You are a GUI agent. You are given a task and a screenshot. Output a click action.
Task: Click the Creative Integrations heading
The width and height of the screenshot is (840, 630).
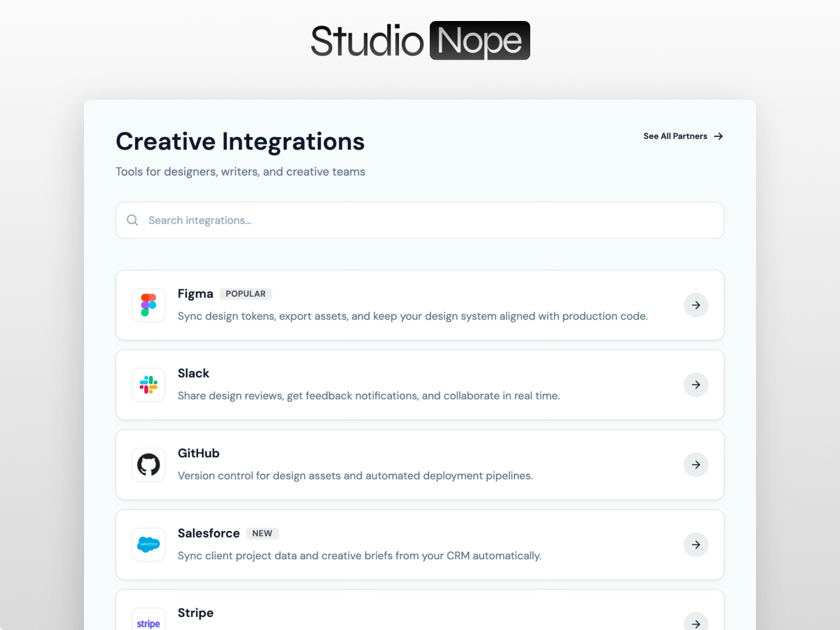tap(240, 141)
